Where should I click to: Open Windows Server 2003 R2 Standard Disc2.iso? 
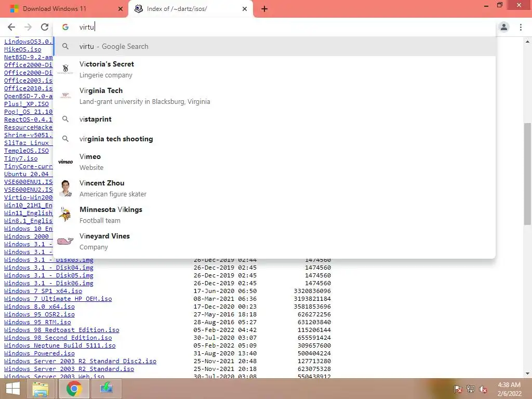pos(80,362)
